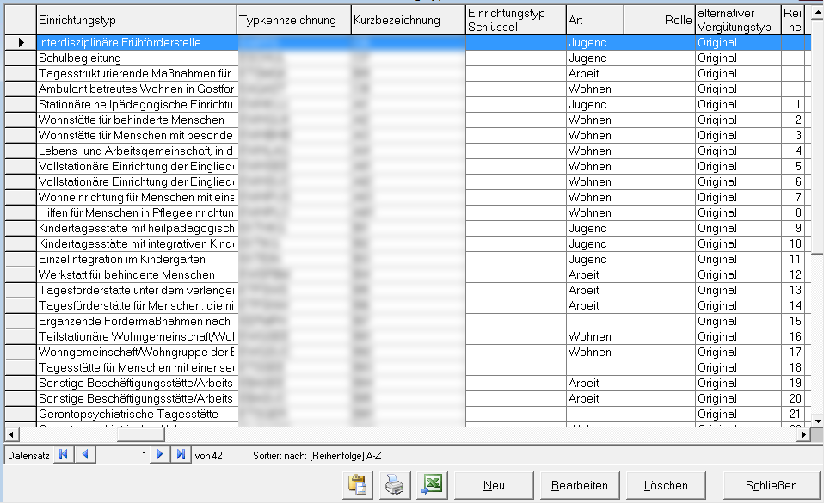Jump to first record navigation arrow
This screenshot has height=504, width=824.
coord(64,455)
